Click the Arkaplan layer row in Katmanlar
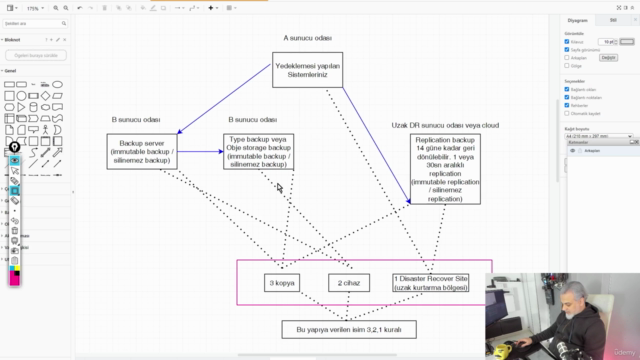The width and height of the screenshot is (640, 360). (x=604, y=151)
